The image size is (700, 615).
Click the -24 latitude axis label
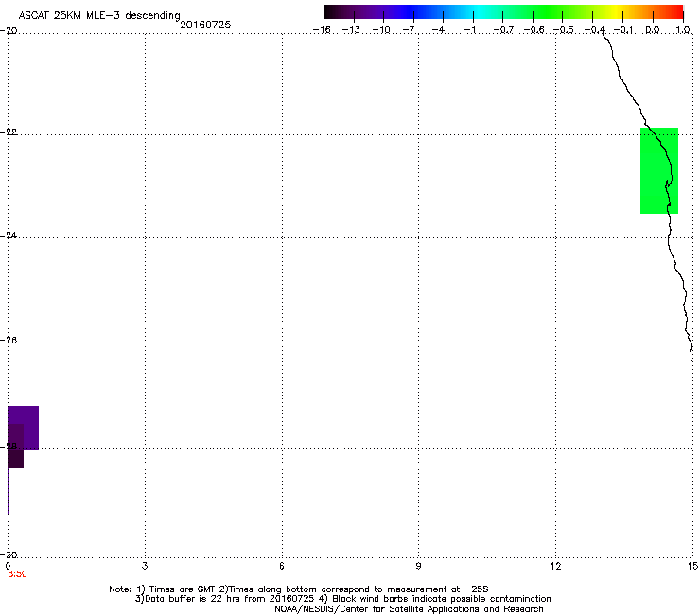tap(9, 236)
